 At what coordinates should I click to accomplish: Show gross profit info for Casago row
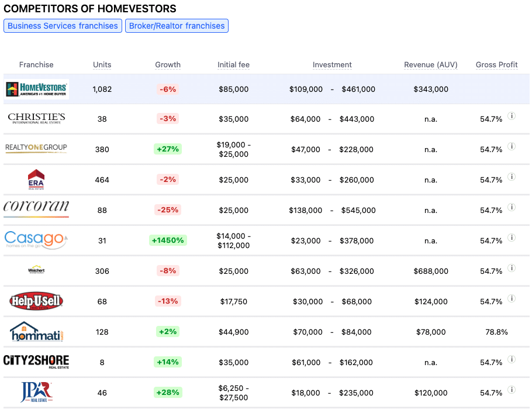click(x=512, y=238)
